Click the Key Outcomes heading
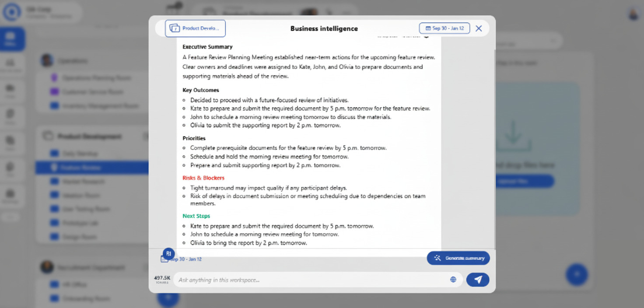 (201, 90)
